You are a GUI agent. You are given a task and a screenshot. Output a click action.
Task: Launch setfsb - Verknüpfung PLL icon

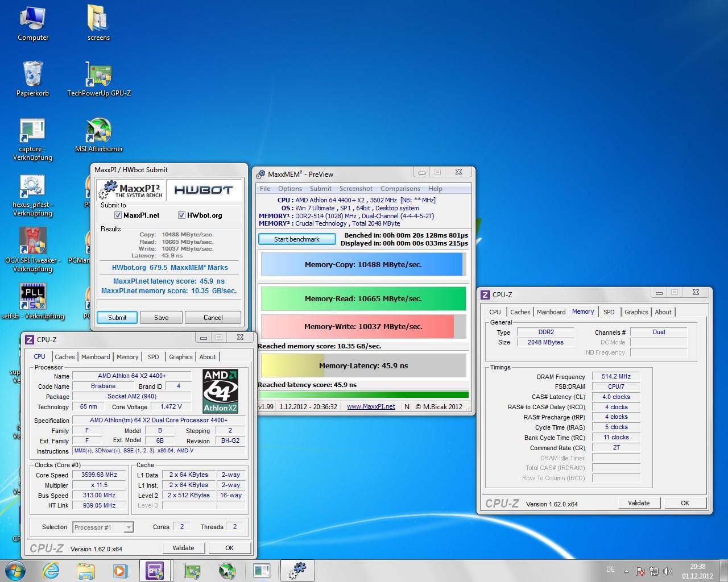click(33, 301)
